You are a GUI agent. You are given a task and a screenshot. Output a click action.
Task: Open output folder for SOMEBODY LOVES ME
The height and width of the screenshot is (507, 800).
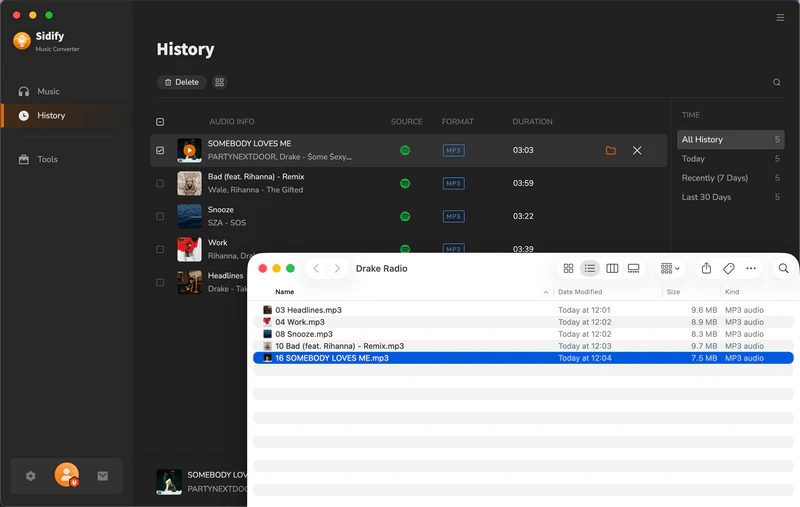(x=610, y=150)
